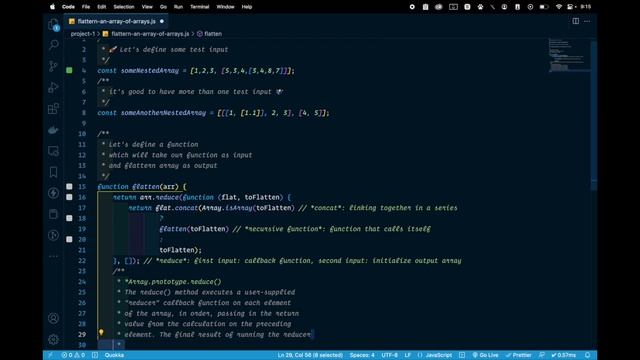Click the 0.57ms timing in status bar
Viewport: 640px width, 360px height.
click(564, 355)
